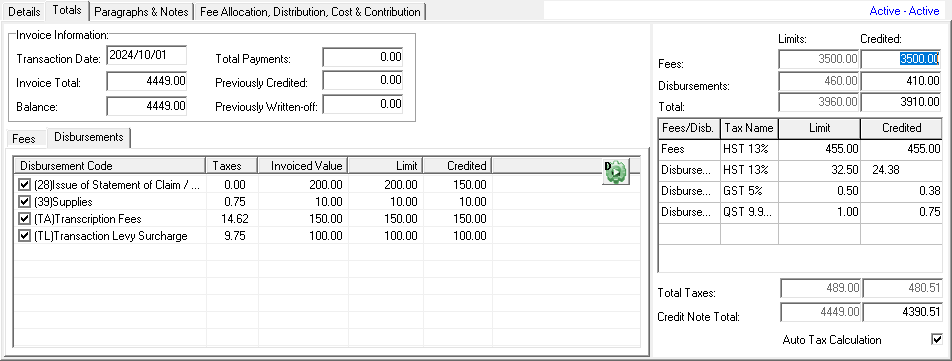The height and width of the screenshot is (361, 952).
Task: Click the Tax Name column header
Action: click(x=749, y=128)
